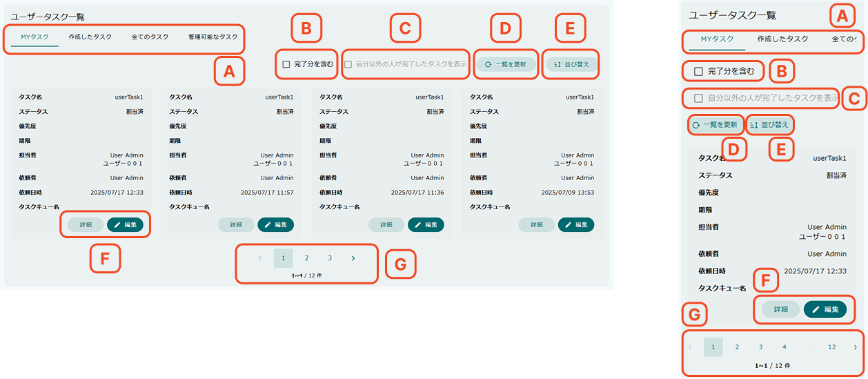The width and height of the screenshot is (868, 379).
Task: Select page 1 in wide-layout pagination
Action: pos(283,258)
